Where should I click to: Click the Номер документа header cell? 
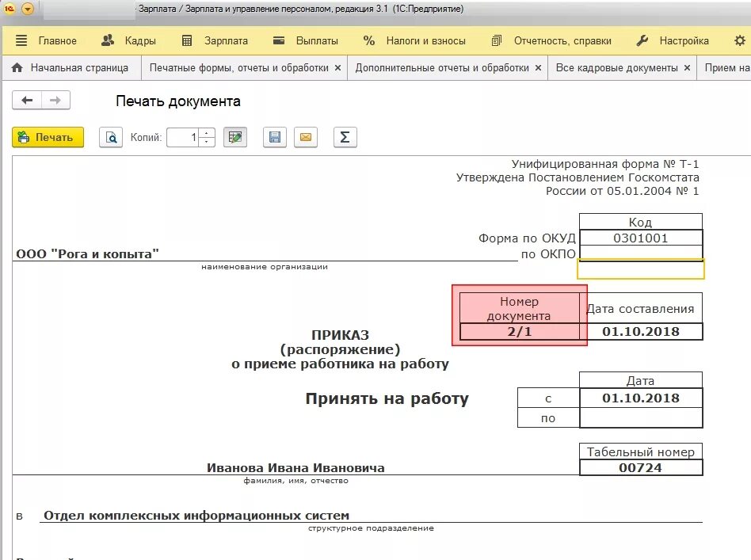click(520, 308)
